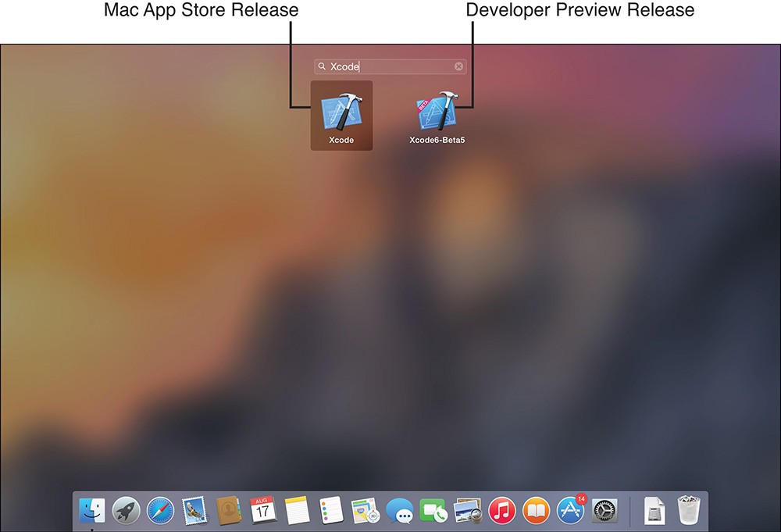Open App Store with 14 updates badge
Image resolution: width=781 pixels, height=532 pixels.
point(571,509)
